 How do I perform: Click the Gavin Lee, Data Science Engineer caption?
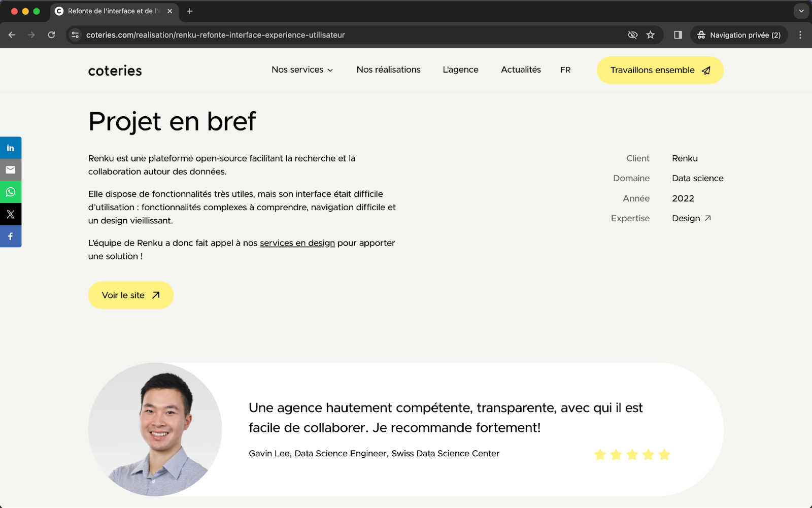point(374,454)
